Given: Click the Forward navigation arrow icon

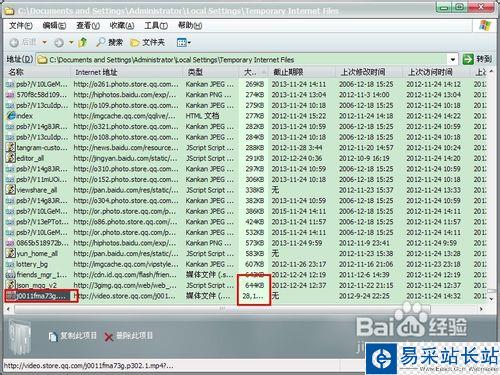Looking at the screenshot, I should point(59,42).
